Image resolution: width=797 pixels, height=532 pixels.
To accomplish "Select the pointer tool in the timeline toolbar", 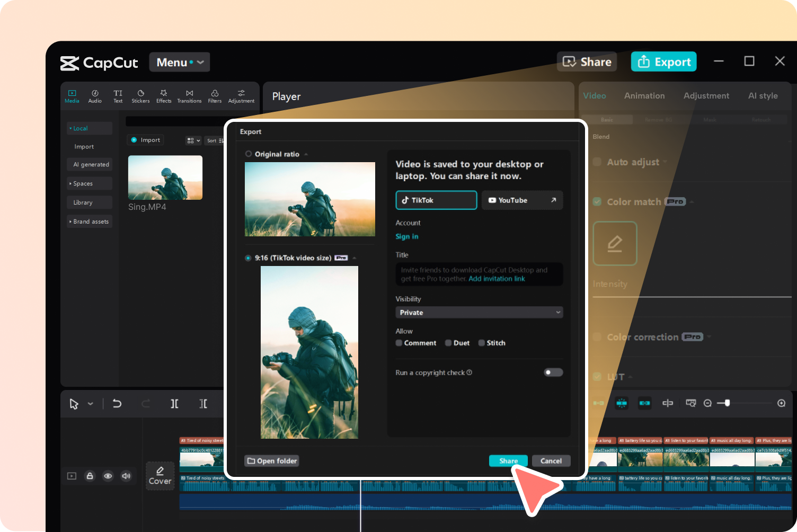I will point(74,404).
